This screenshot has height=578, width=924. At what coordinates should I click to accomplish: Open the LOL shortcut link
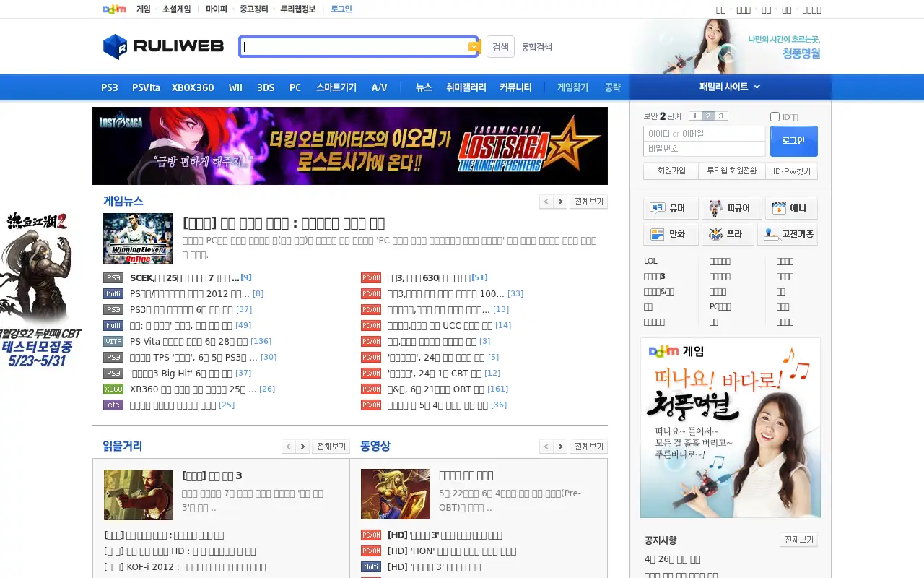tap(650, 261)
